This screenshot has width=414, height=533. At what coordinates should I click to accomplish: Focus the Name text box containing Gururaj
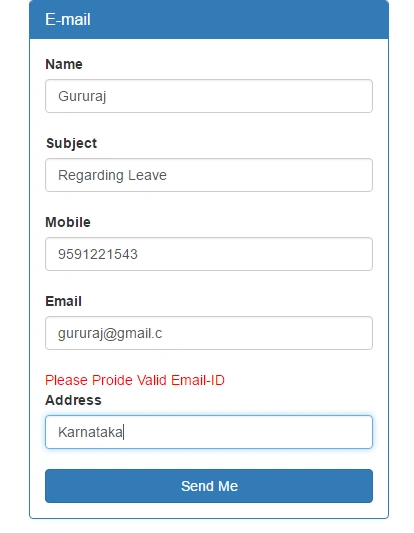[209, 96]
